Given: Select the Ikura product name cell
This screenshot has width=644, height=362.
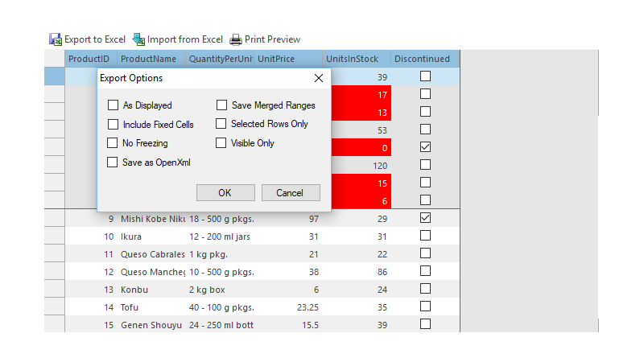Looking at the screenshot, I should tap(151, 237).
